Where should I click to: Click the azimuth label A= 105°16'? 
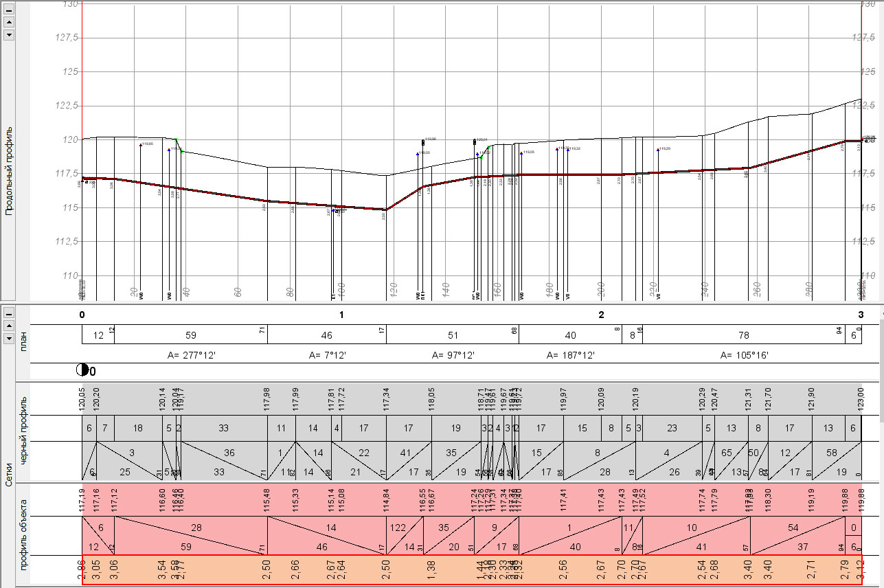click(x=743, y=356)
